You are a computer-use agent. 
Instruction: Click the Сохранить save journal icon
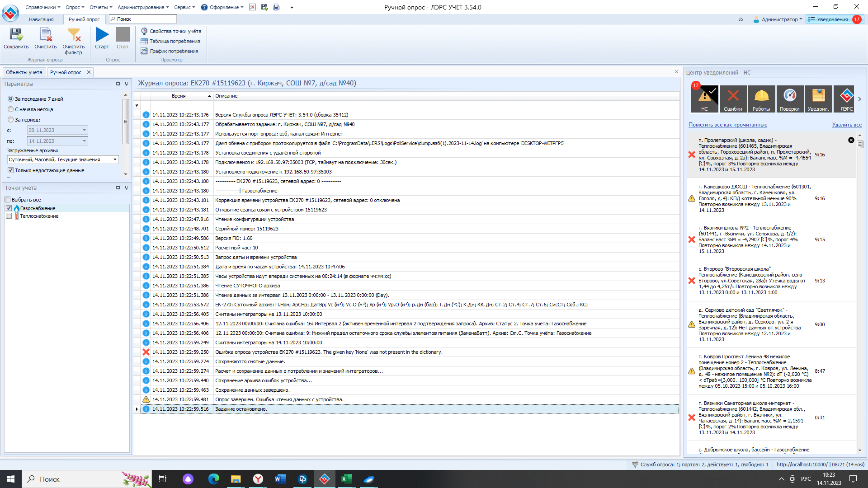click(16, 35)
